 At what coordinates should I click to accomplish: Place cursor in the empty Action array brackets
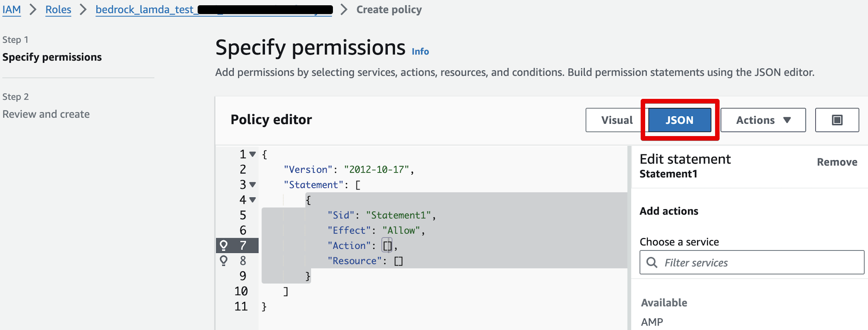[x=387, y=245]
